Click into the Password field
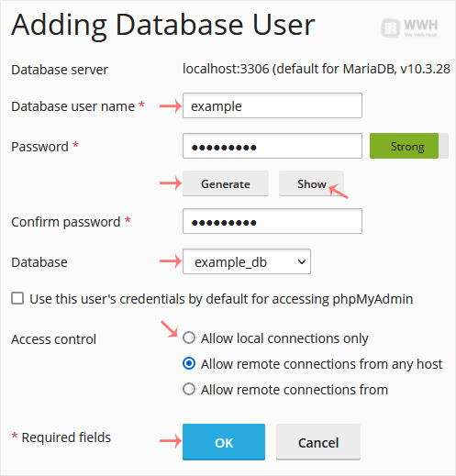The width and height of the screenshot is (456, 476). pyautogui.click(x=272, y=146)
